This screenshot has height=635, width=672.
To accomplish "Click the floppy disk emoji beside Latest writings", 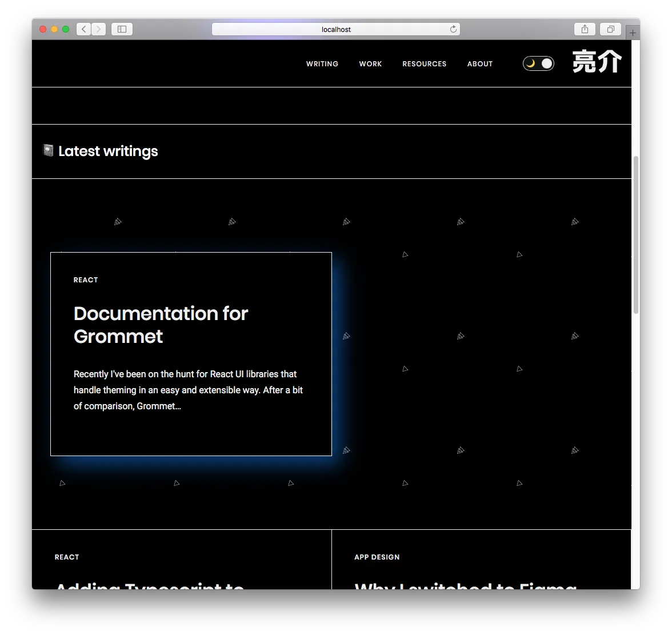I will point(47,150).
